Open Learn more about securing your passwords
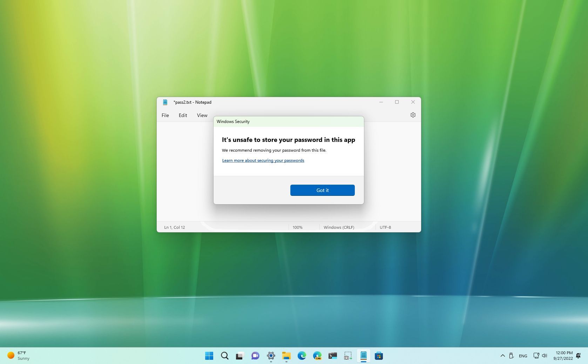Screen dimensions: 588x364 click(263, 160)
